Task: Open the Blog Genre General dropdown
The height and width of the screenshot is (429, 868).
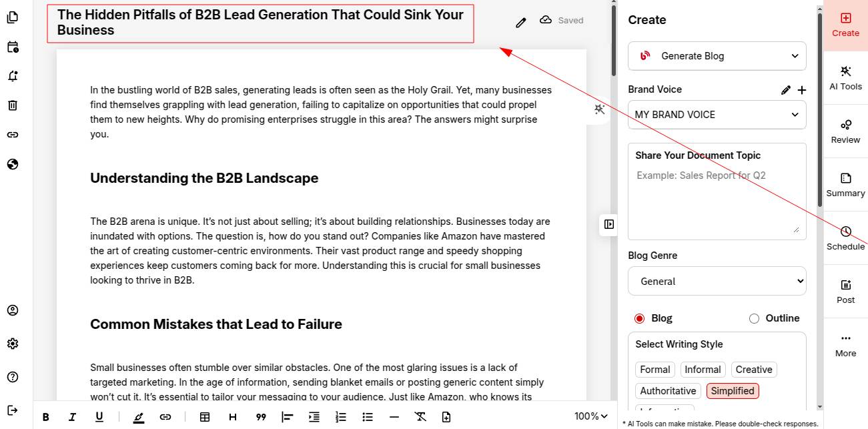Action: click(x=717, y=282)
